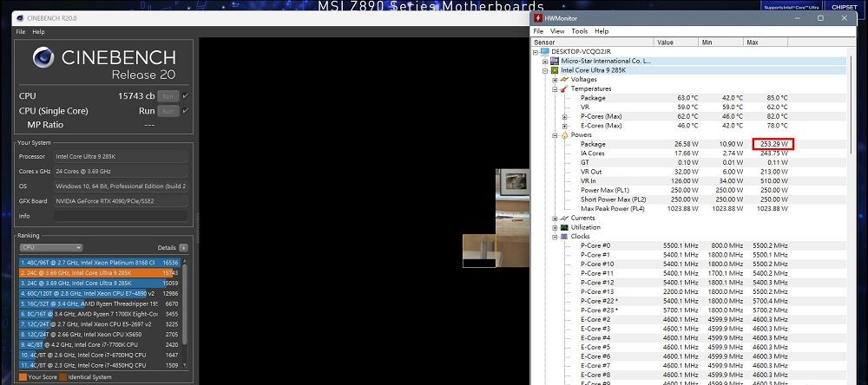
Task: Select ranking entry AMD Ryzen Threadripper
Action: pyautogui.click(x=99, y=303)
